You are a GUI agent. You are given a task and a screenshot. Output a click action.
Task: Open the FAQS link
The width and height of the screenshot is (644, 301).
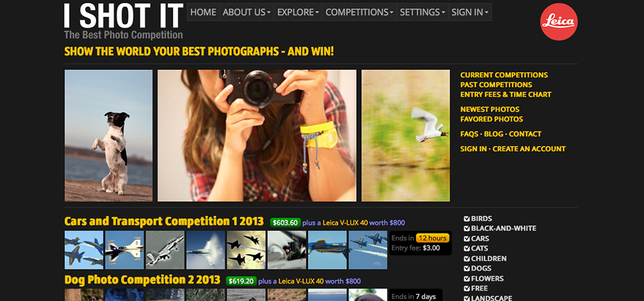coord(469,134)
